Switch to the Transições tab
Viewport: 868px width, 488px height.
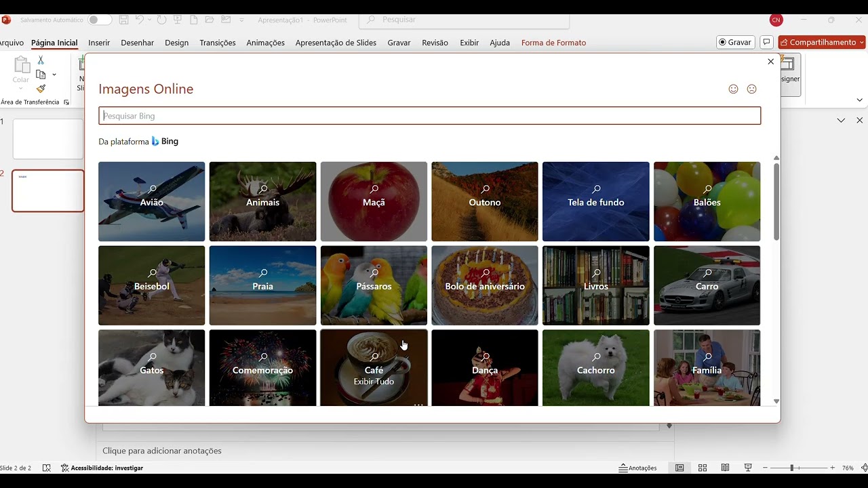click(x=218, y=43)
